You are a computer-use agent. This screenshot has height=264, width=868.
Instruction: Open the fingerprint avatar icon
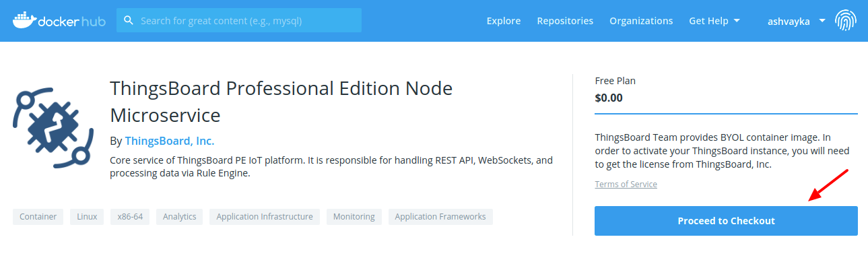coord(846,21)
